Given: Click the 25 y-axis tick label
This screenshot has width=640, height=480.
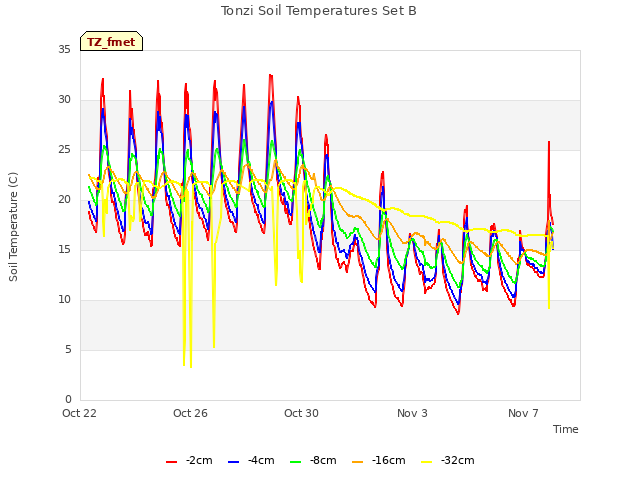Looking at the screenshot, I should (x=64, y=150).
